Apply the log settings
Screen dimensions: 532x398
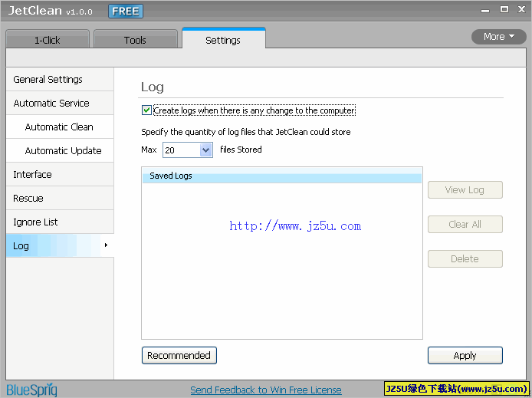pos(465,355)
